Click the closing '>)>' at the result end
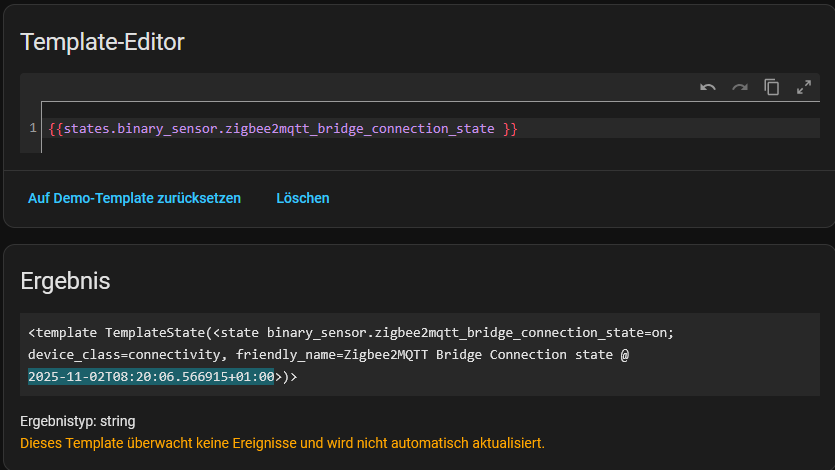This screenshot has width=835, height=470. point(286,377)
